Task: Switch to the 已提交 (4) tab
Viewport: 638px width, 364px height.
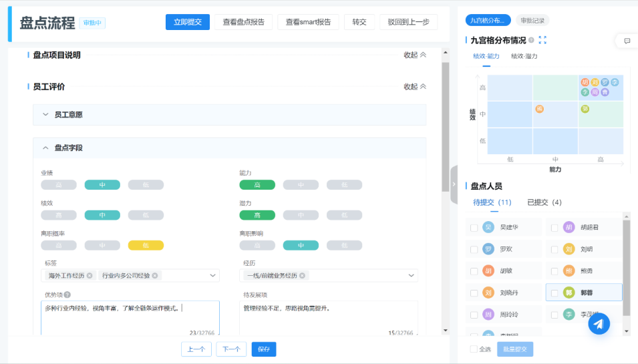Action: point(544,202)
